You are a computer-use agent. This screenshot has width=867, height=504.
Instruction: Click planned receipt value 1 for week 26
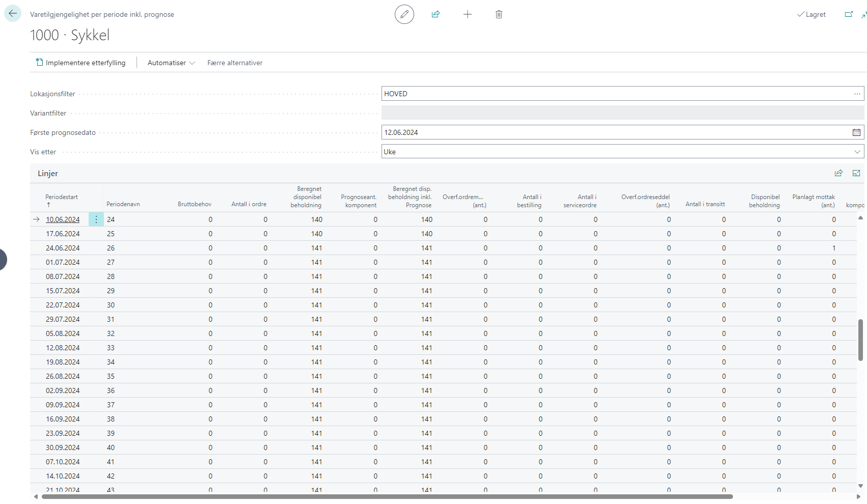pos(833,248)
